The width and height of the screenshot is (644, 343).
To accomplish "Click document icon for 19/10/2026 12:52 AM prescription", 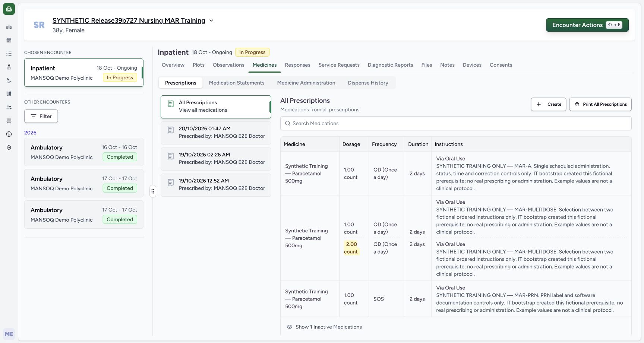I will point(171,182).
